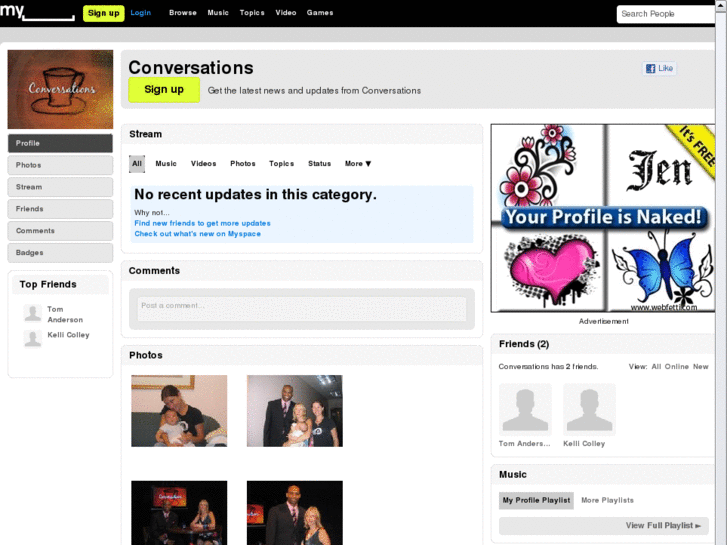
Task: Click the Facebook Like icon button
Action: [x=659, y=69]
